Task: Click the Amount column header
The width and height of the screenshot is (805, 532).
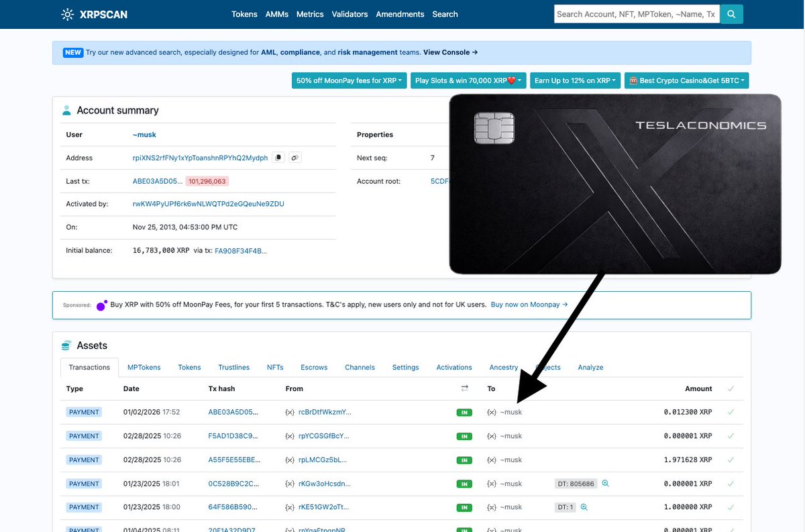Action: 698,388
